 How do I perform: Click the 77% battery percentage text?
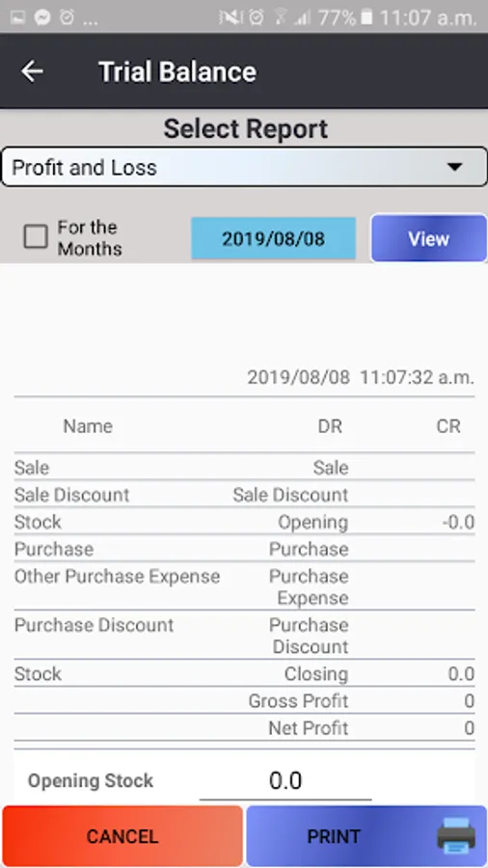[x=337, y=17]
